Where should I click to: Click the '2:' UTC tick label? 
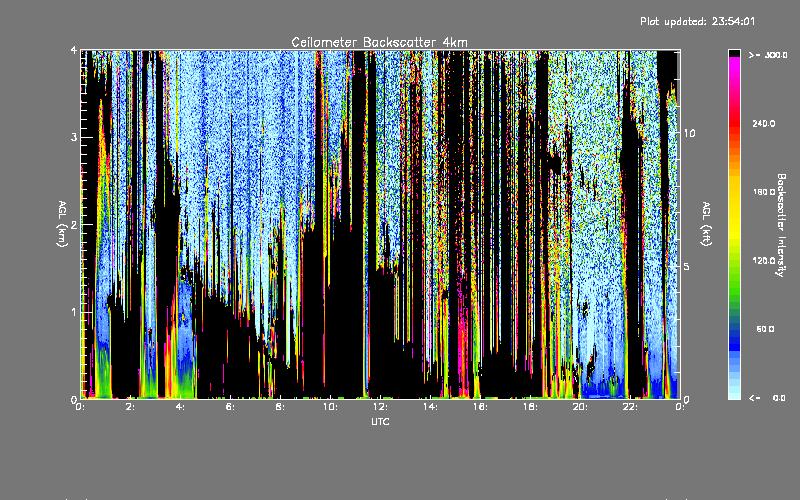click(131, 407)
